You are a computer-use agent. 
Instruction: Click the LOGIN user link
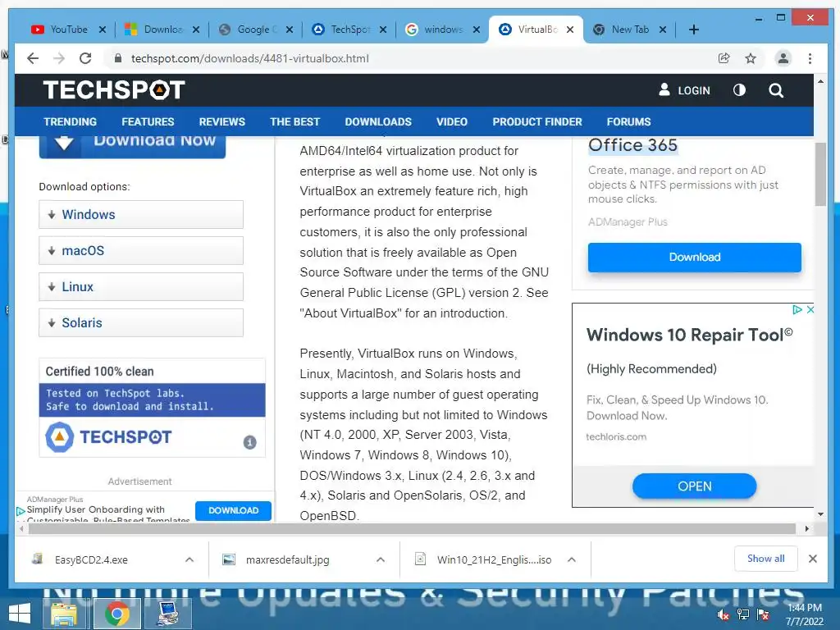pyautogui.click(x=684, y=90)
